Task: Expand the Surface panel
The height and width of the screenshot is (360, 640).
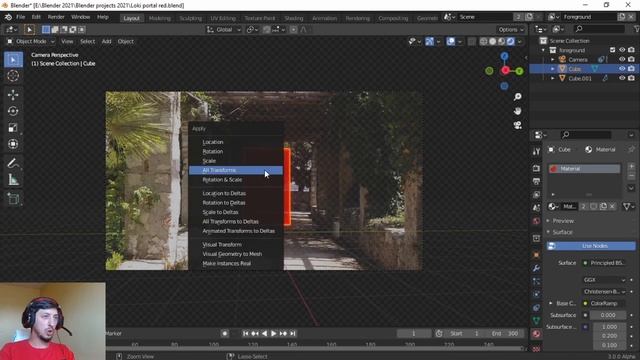Action: [x=562, y=232]
